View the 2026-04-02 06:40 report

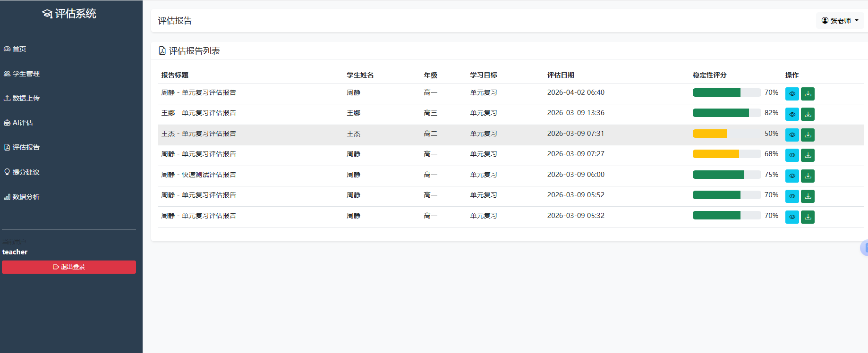792,94
